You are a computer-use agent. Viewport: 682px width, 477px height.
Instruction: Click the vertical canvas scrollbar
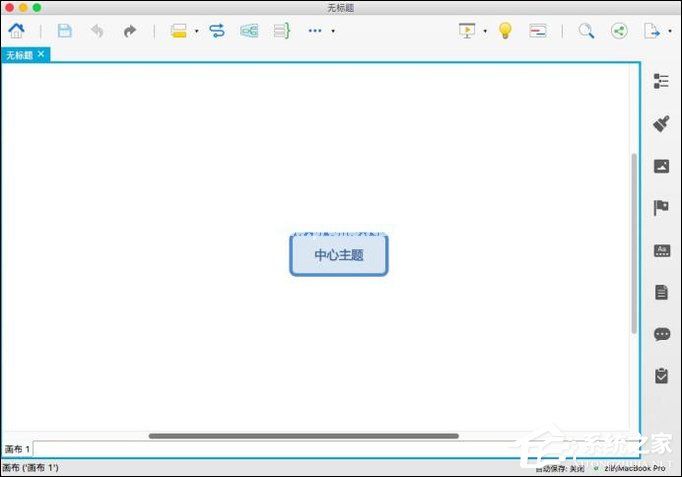coord(634,244)
